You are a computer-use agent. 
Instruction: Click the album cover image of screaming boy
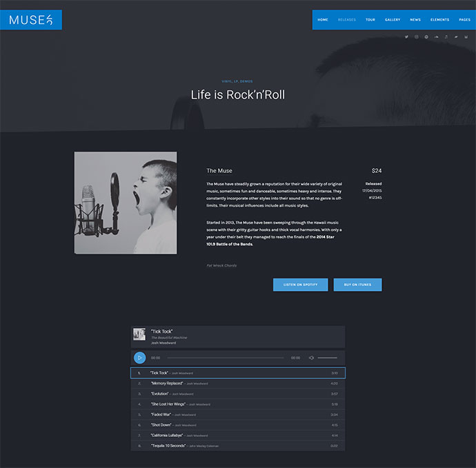126,203
